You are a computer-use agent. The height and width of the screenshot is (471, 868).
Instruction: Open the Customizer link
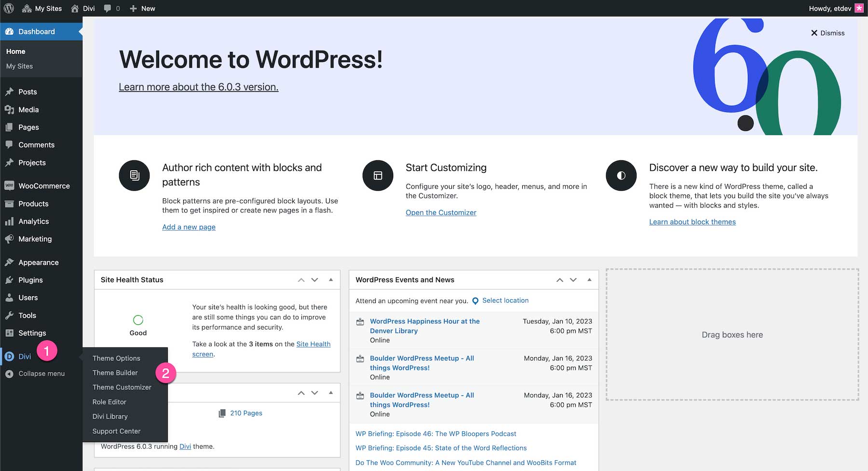tap(441, 212)
